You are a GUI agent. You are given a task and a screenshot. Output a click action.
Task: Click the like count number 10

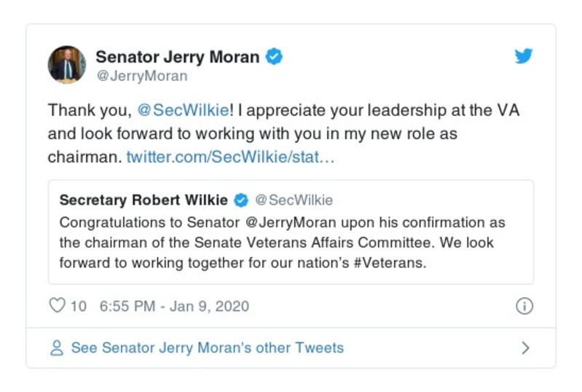coord(78,306)
